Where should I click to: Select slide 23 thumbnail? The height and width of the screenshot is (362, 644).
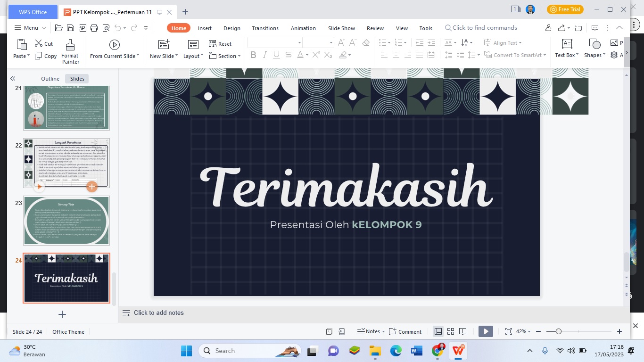[66, 220]
